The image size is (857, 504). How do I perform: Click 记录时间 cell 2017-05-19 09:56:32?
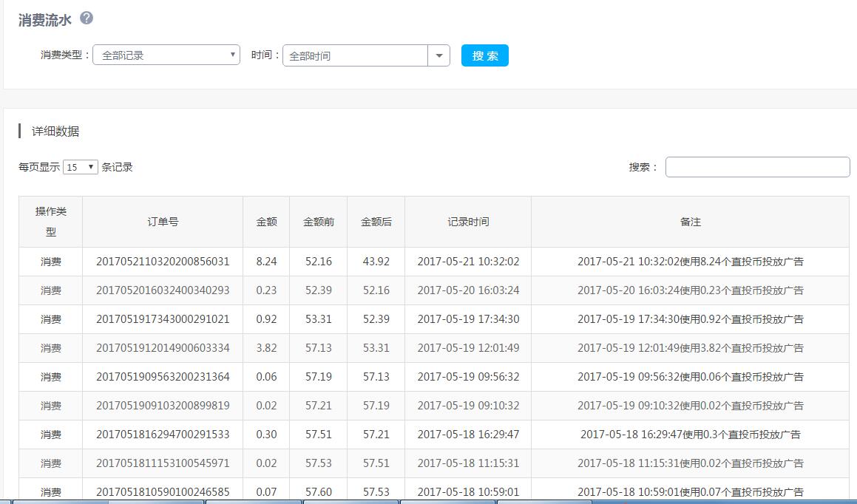coord(468,377)
